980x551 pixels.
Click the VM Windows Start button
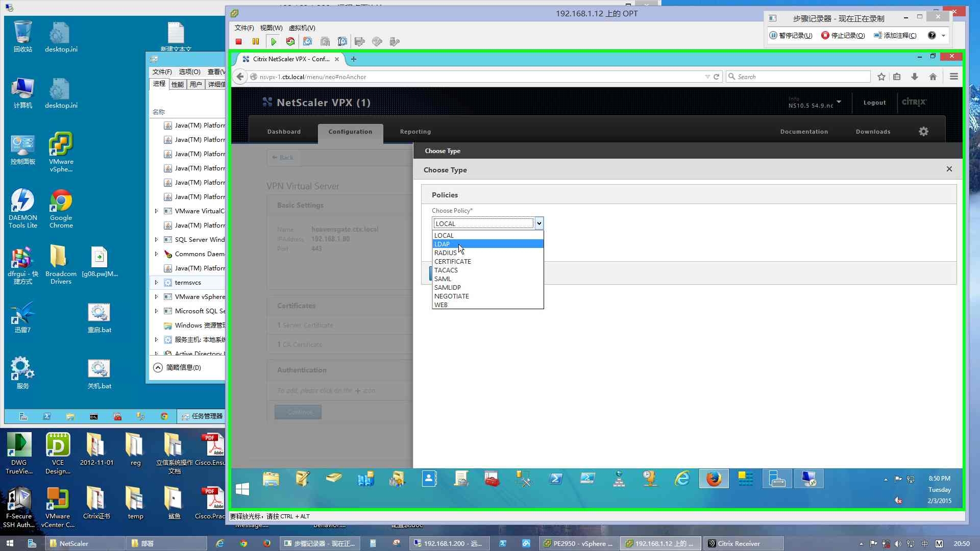(x=242, y=489)
